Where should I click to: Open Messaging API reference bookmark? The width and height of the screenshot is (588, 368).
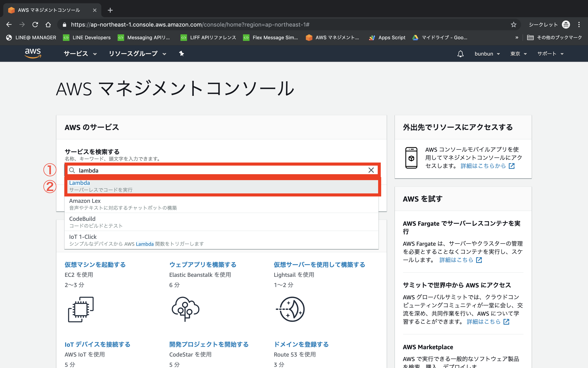(x=144, y=37)
